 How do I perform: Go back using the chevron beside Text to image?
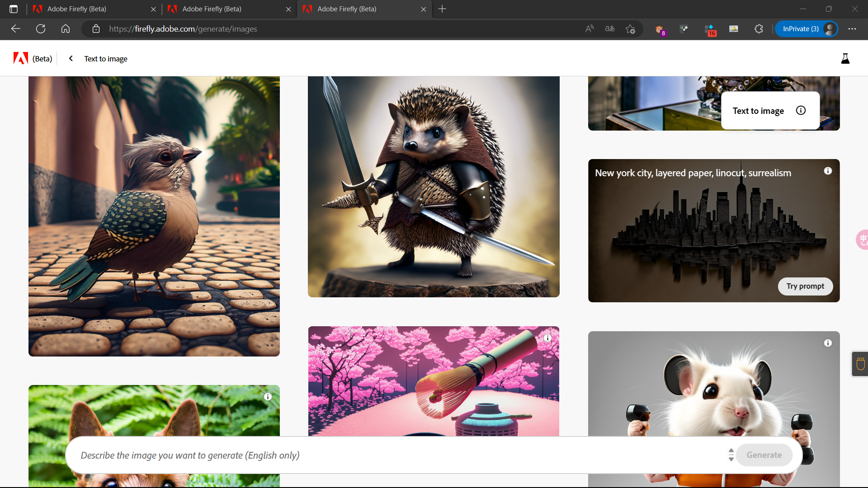(71, 58)
